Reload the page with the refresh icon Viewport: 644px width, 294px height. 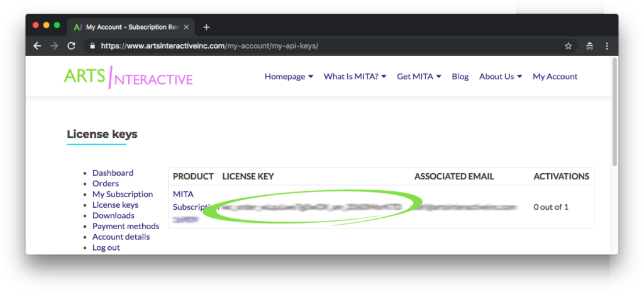(71, 46)
